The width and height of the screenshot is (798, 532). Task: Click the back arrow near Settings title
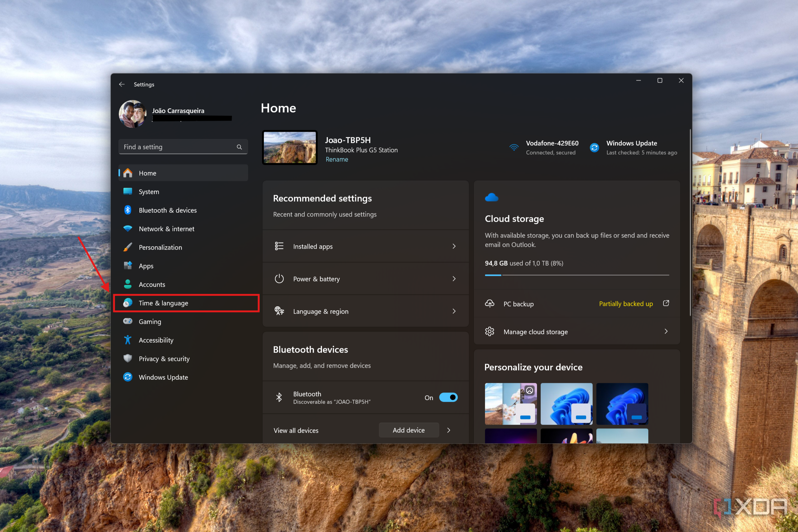click(x=122, y=84)
